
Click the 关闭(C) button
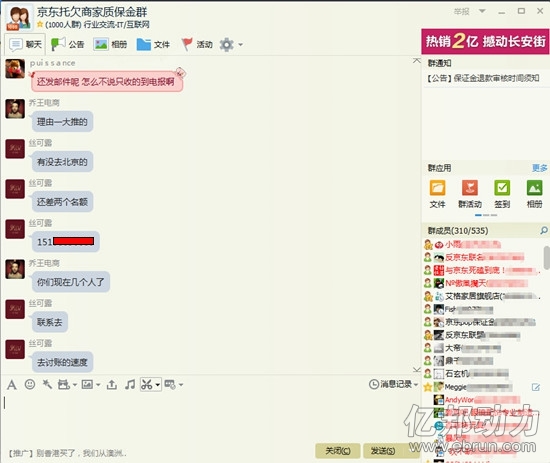[338, 451]
